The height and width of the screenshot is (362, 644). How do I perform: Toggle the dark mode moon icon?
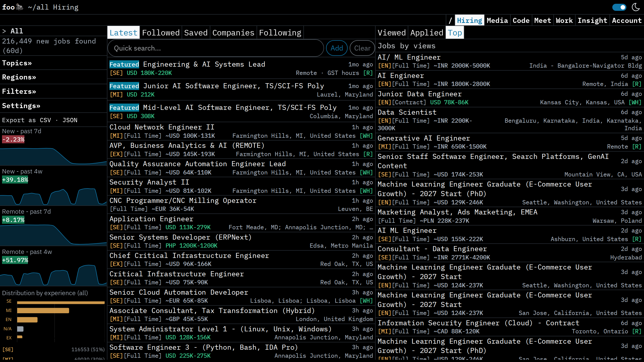pyautogui.click(x=636, y=7)
